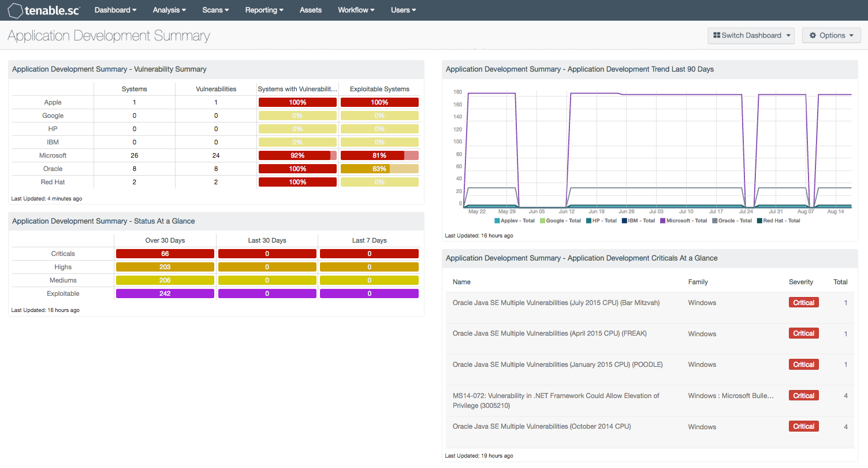Image resolution: width=868 pixels, height=468 pixels.
Task: Click Microsoft 92% vulnerability bar
Action: coord(297,155)
